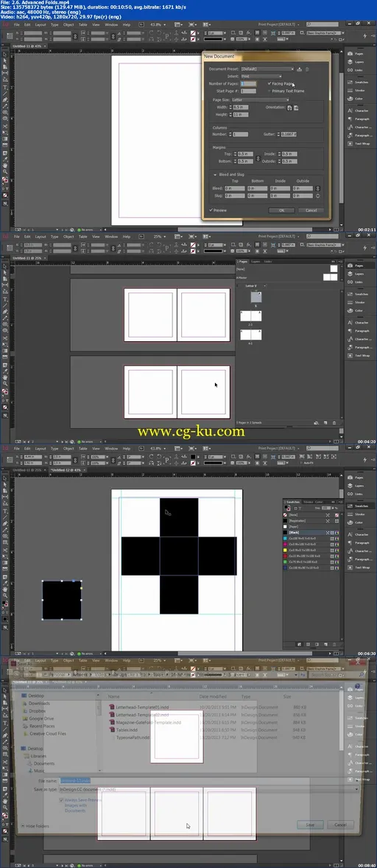Select the C=100 M=0 Y=0 K=0 cyan swatch
377x868 pixels.
311,538
